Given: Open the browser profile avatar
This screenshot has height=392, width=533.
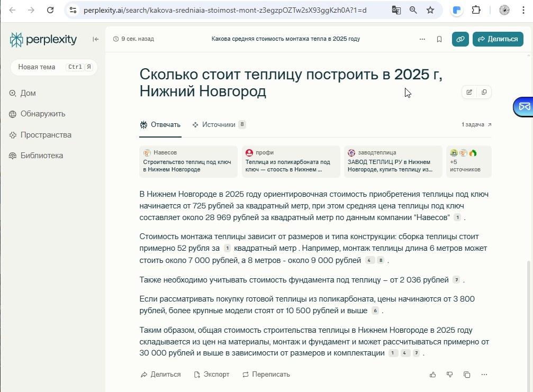Looking at the screenshot, I should tap(504, 10).
